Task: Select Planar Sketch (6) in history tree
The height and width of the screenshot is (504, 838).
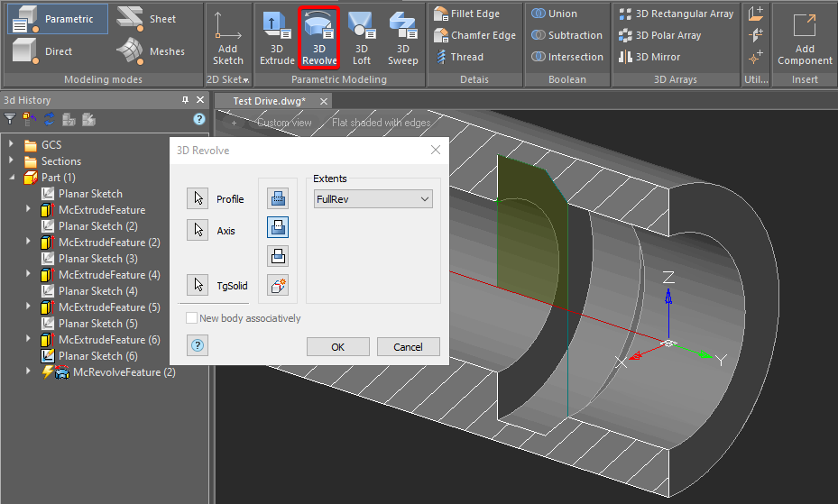Action: coord(97,356)
